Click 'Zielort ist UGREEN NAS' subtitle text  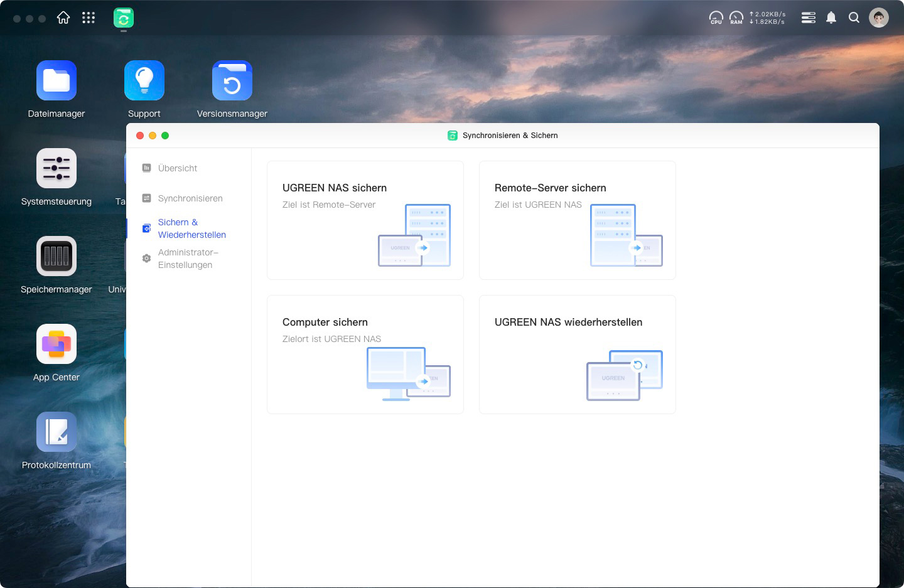coord(331,339)
